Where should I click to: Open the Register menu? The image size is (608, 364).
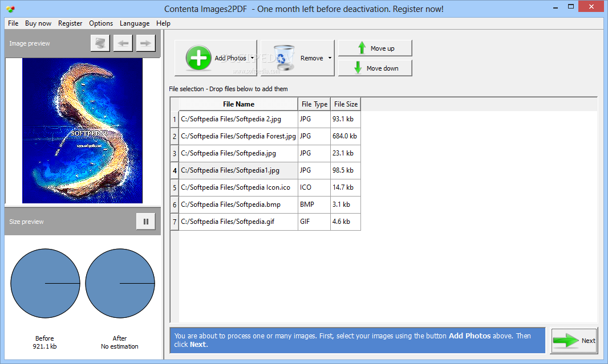point(70,23)
